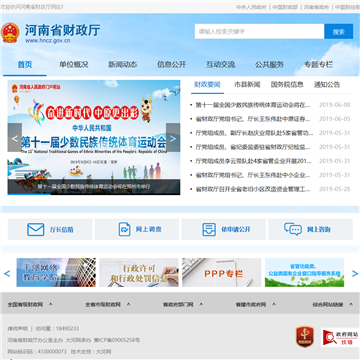Open 信息公开 navigation item
The height and width of the screenshot is (360, 360).
[171, 65]
